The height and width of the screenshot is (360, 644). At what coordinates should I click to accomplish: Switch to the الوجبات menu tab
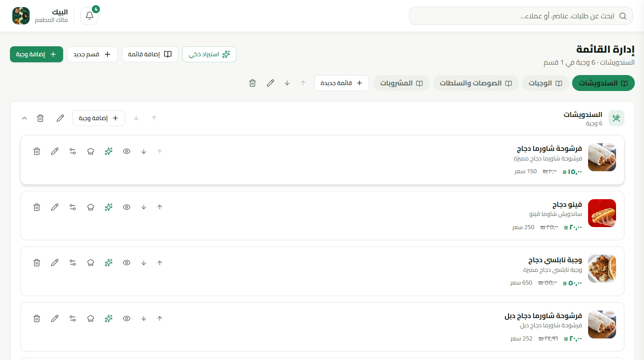point(545,83)
